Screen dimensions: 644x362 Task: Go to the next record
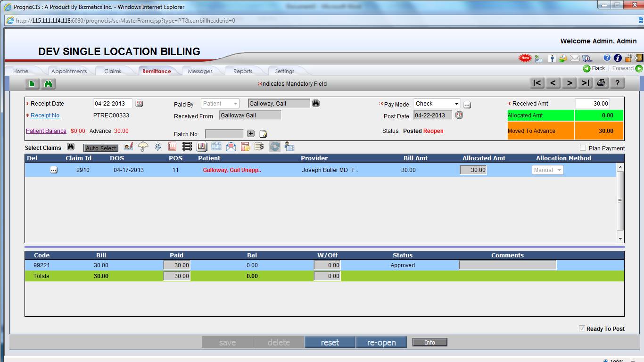(x=570, y=83)
